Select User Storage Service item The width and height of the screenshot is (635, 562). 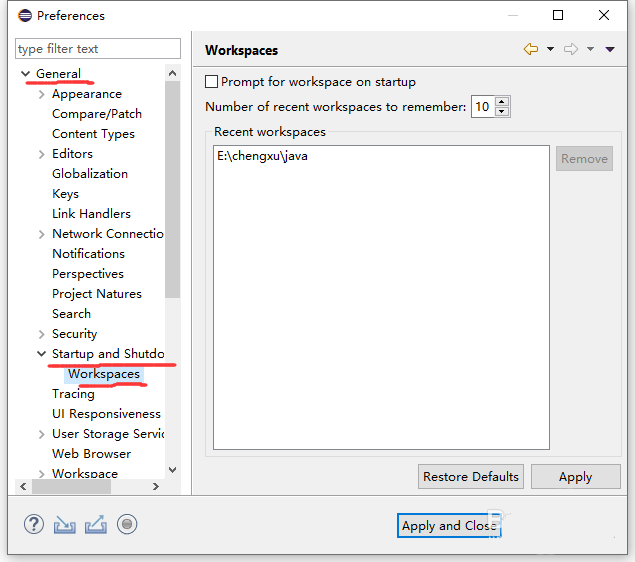coord(108,434)
